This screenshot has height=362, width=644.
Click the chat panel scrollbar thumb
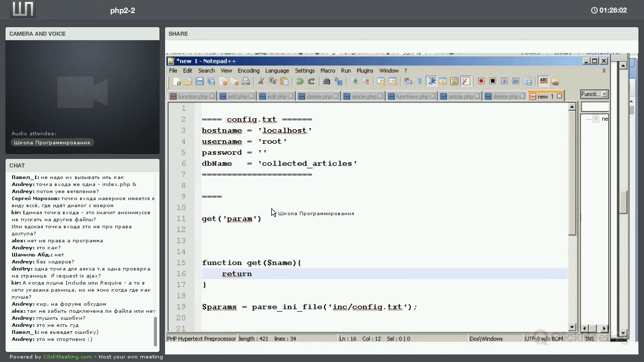[155, 331]
